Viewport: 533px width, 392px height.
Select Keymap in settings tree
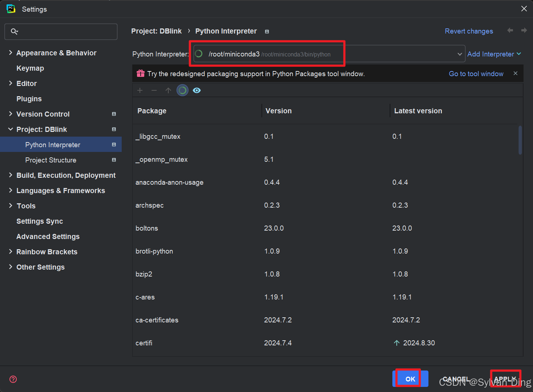tap(30, 68)
